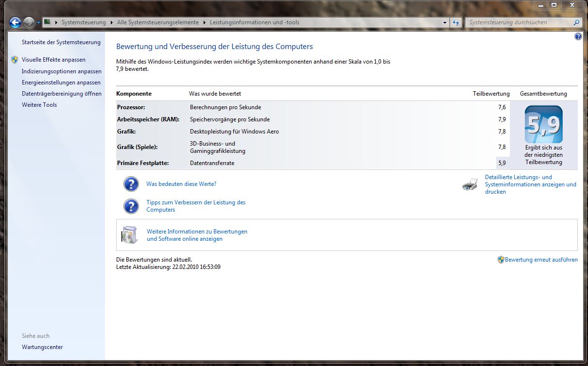Click the question icon beside Was bedeuten diese Werte
Image resolution: width=588 pixels, height=366 pixels.
131,184
